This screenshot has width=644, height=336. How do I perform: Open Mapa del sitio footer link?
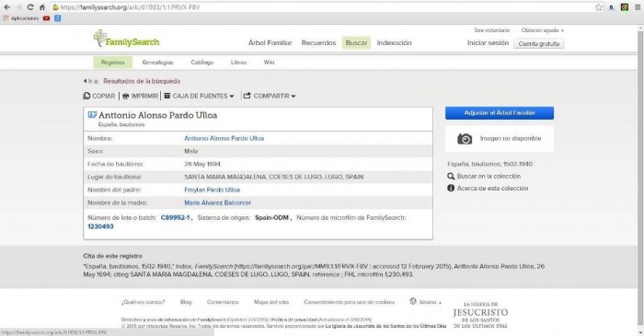pos(271,302)
